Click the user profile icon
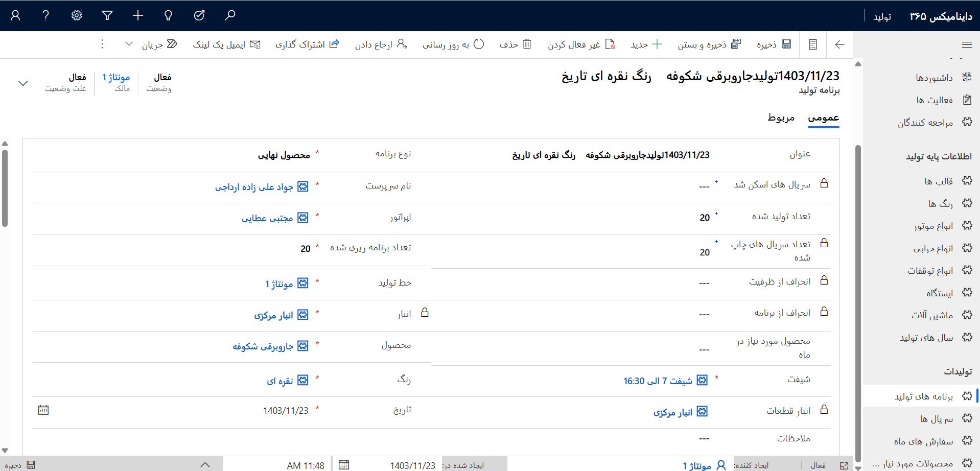The width and height of the screenshot is (980, 471). click(15, 15)
